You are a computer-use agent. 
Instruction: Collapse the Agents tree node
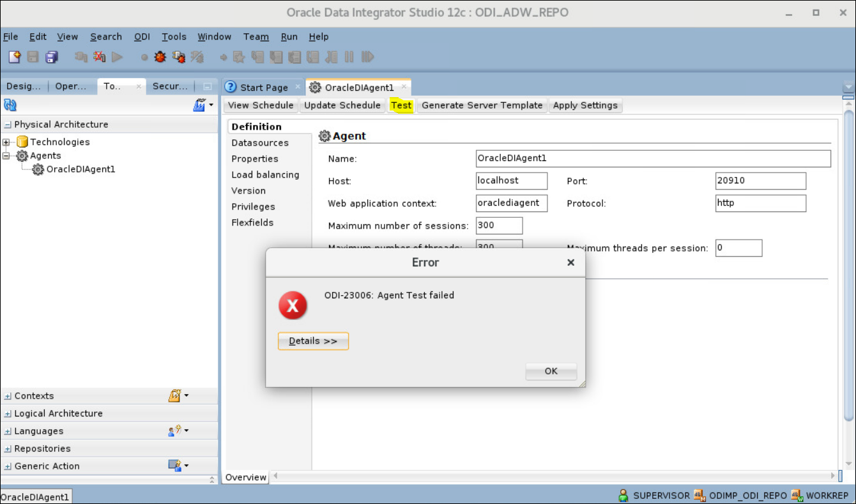click(6, 155)
